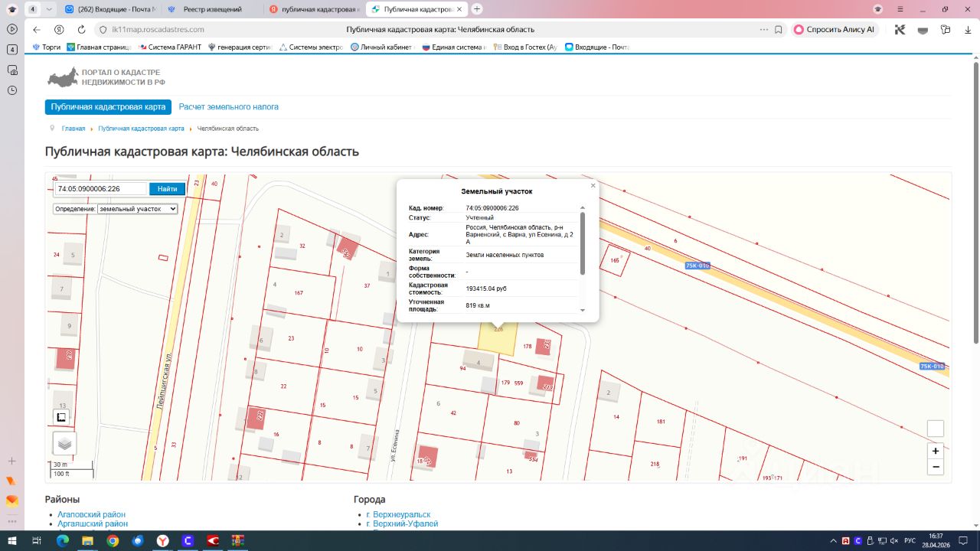The image size is (980, 551).
Task: Close the Земельный участок info popup
Action: [593, 185]
